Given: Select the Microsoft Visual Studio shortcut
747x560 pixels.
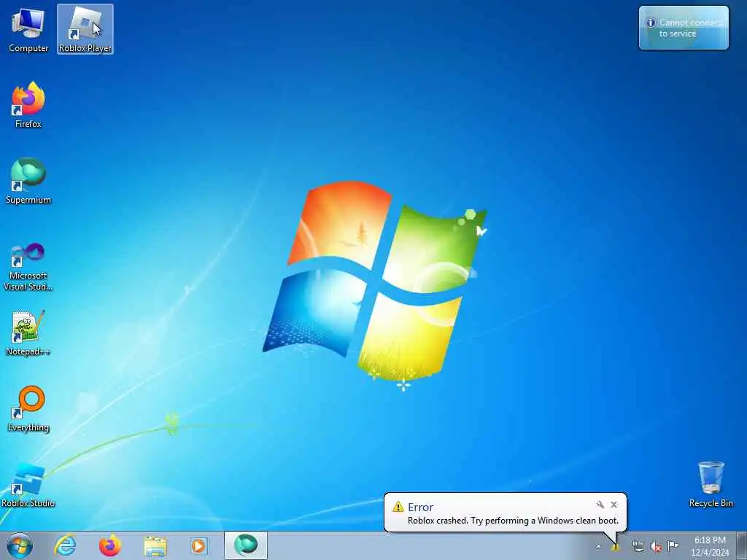Looking at the screenshot, I should point(28,267).
